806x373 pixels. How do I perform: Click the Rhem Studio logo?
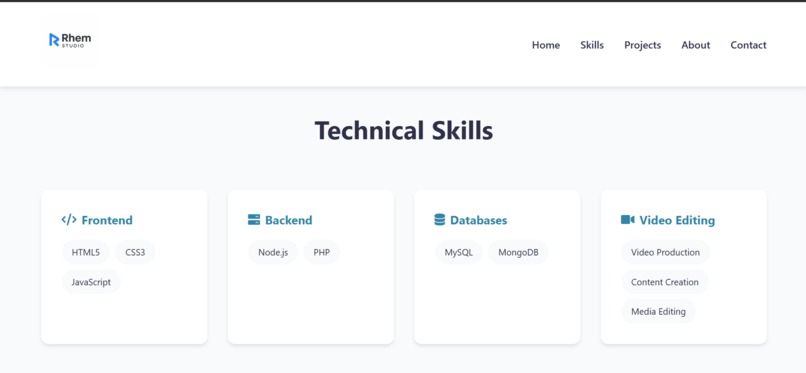coord(70,40)
